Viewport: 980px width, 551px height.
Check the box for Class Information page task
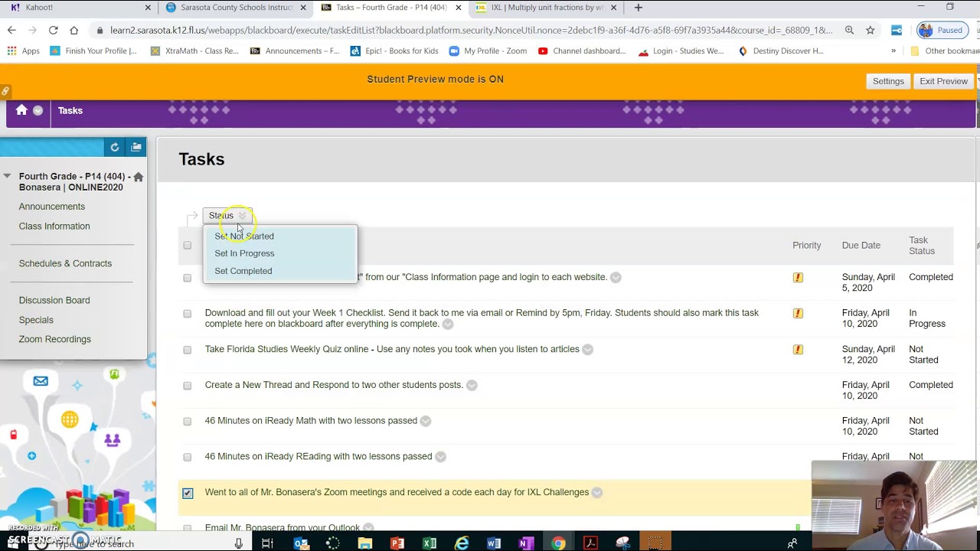coord(188,278)
